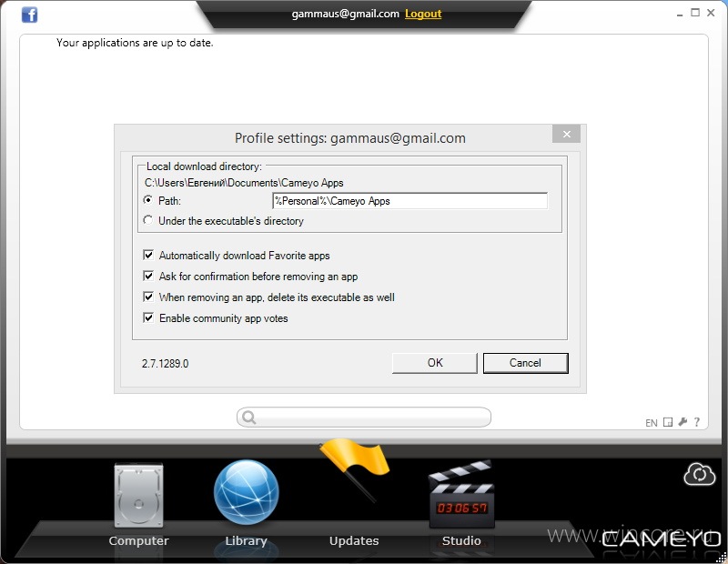Close the Profile settings dialog
The height and width of the screenshot is (564, 728).
pyautogui.click(x=566, y=134)
